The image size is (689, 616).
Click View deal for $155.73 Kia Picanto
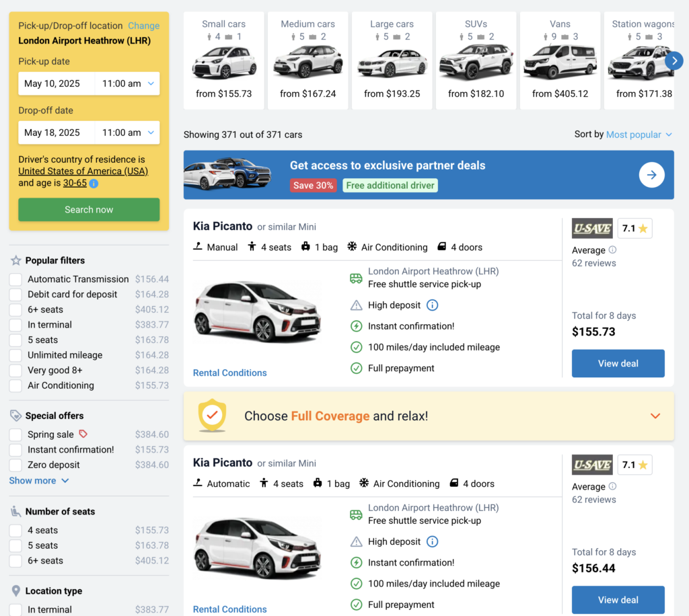pyautogui.click(x=618, y=364)
